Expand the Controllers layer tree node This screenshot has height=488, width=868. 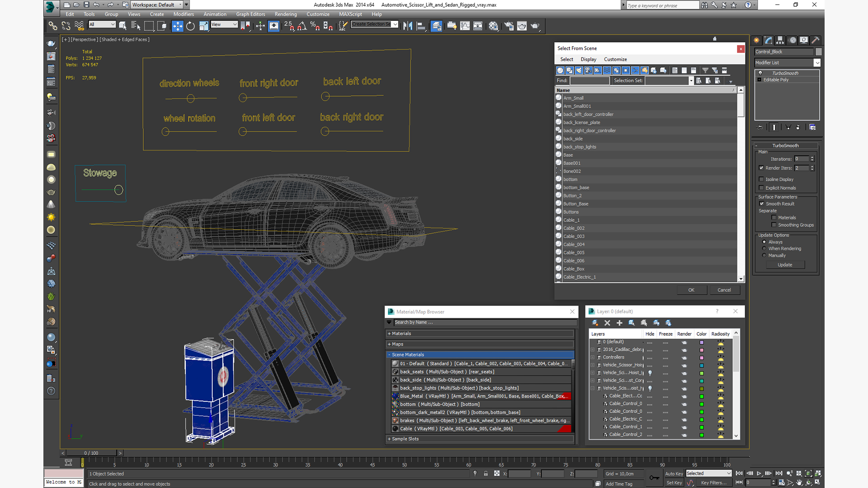[593, 357]
